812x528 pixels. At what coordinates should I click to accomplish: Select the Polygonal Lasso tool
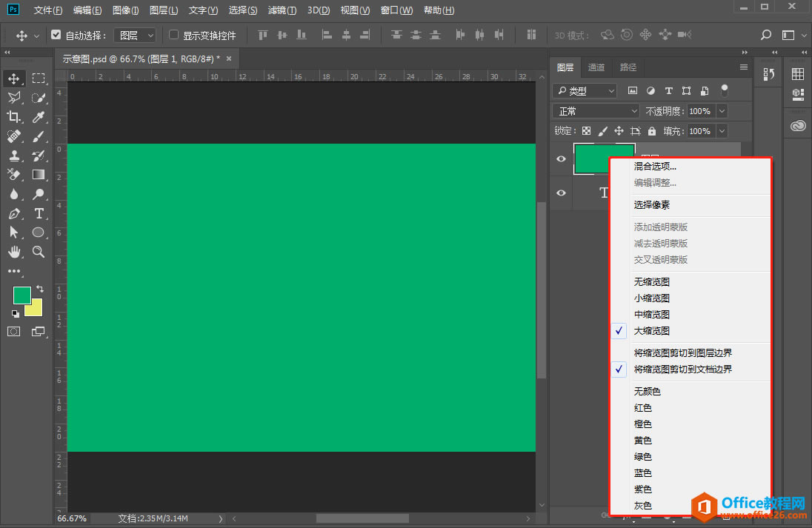click(x=14, y=98)
